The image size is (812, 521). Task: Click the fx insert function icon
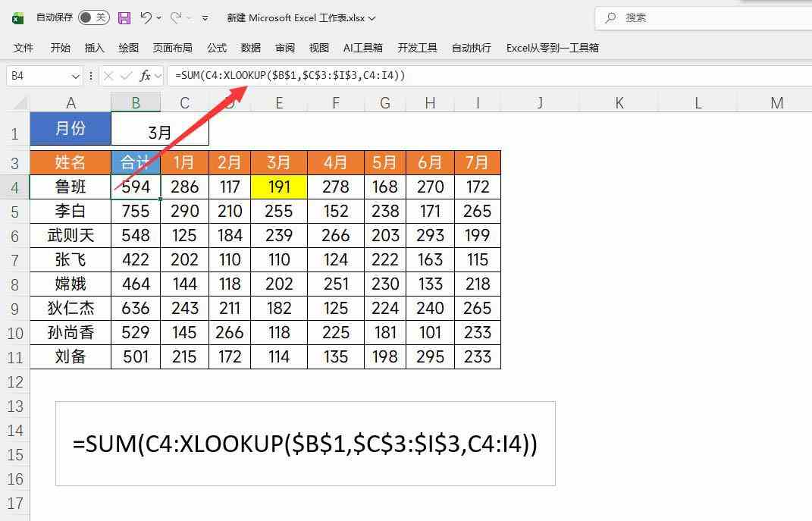pos(146,76)
